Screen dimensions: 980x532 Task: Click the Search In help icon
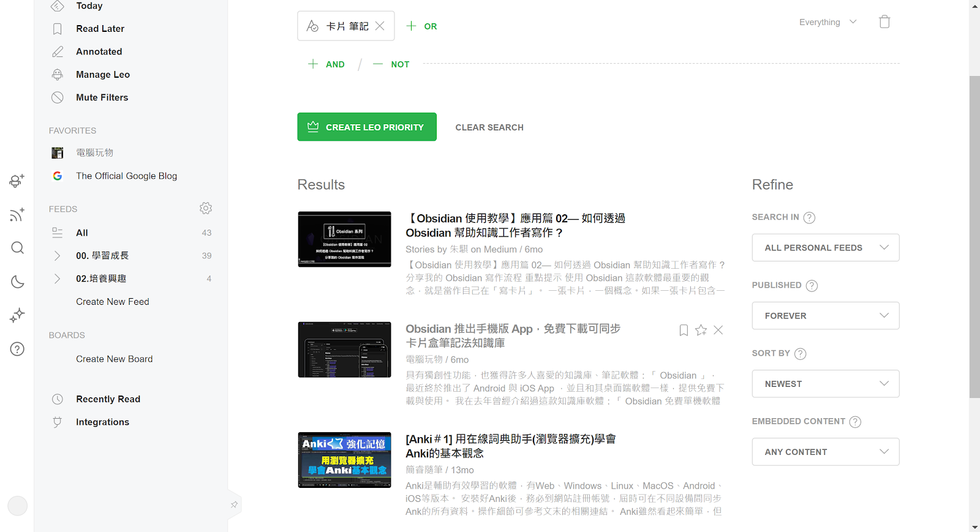(x=809, y=217)
